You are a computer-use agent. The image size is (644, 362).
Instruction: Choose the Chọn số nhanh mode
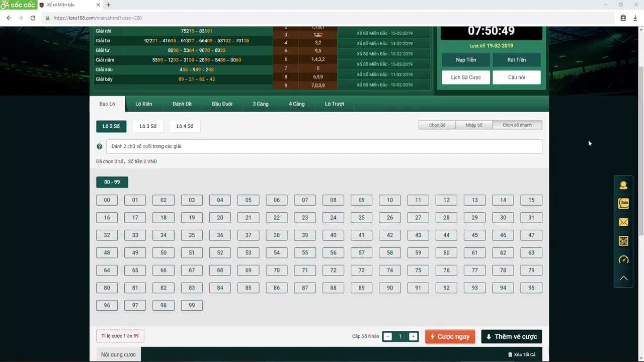tap(517, 125)
